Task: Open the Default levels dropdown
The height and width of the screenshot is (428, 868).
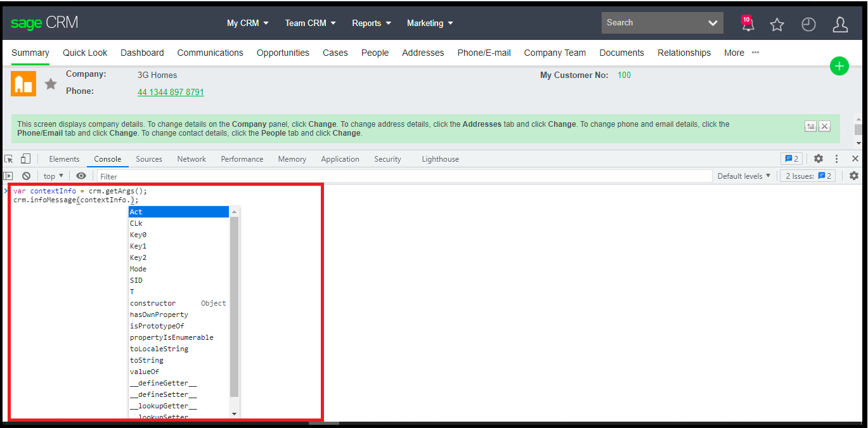Action: (744, 176)
